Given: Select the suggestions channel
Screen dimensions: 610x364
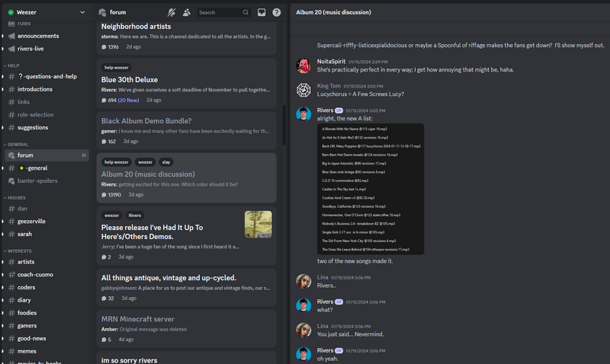Looking at the screenshot, I should 33,127.
